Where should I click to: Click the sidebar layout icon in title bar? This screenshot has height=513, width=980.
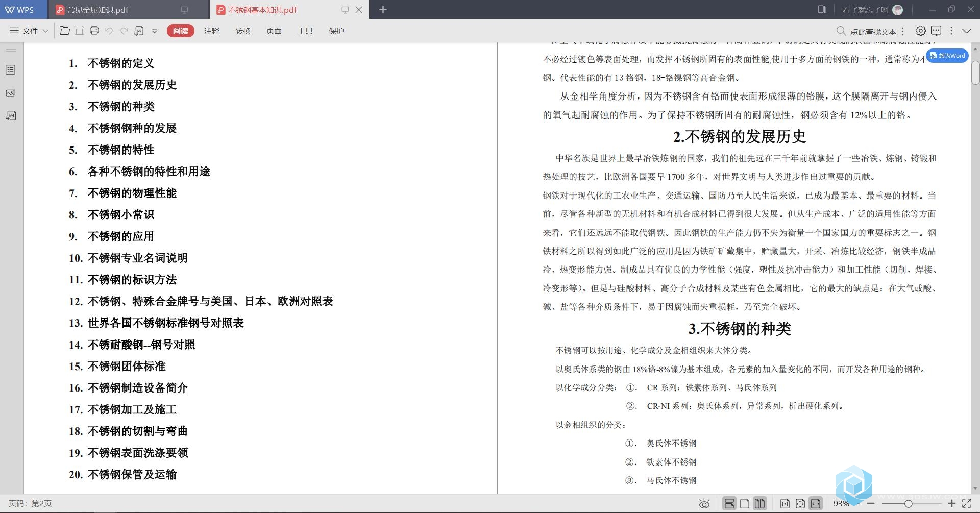click(x=822, y=10)
